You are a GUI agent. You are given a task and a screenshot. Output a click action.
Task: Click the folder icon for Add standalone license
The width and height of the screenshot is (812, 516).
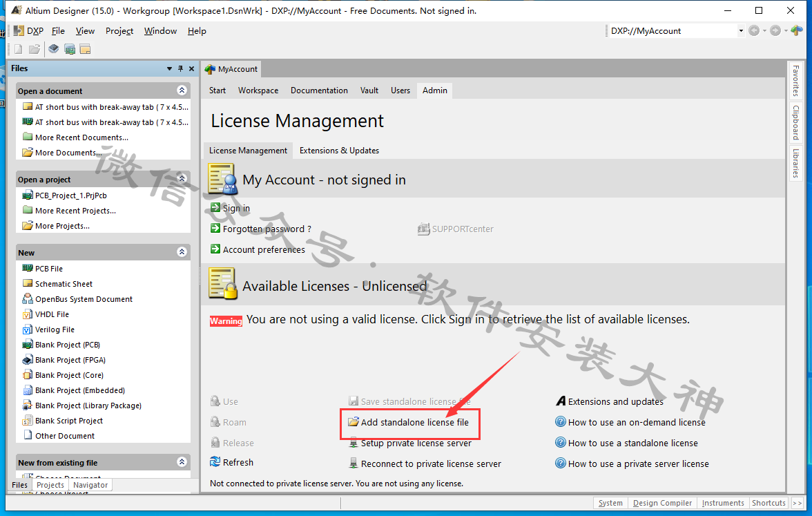[354, 421]
